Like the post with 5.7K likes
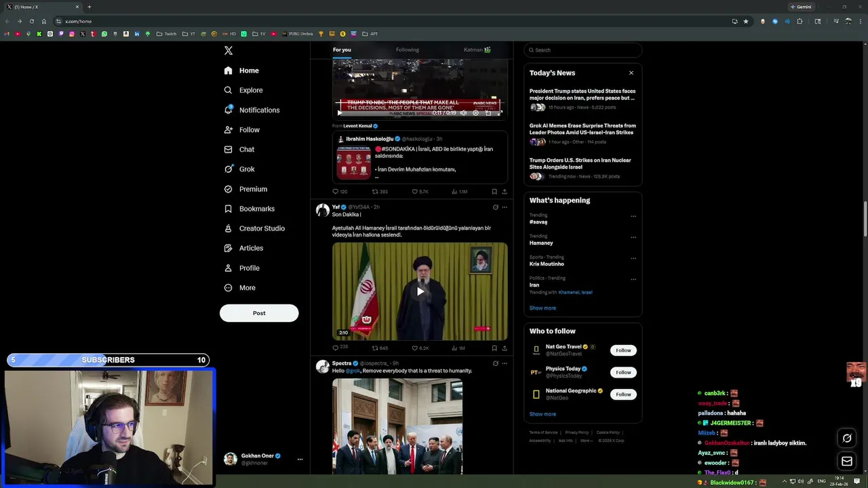The height and width of the screenshot is (488, 868). (x=420, y=192)
